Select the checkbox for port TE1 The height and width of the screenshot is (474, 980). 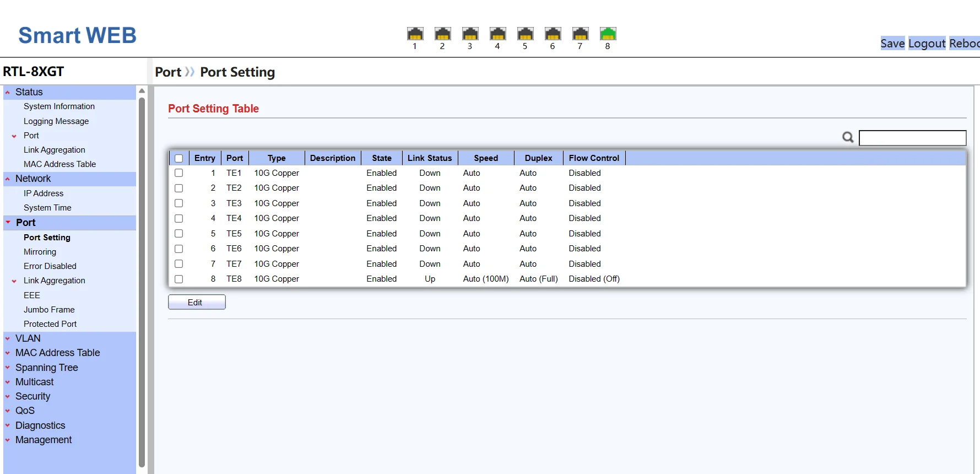178,173
